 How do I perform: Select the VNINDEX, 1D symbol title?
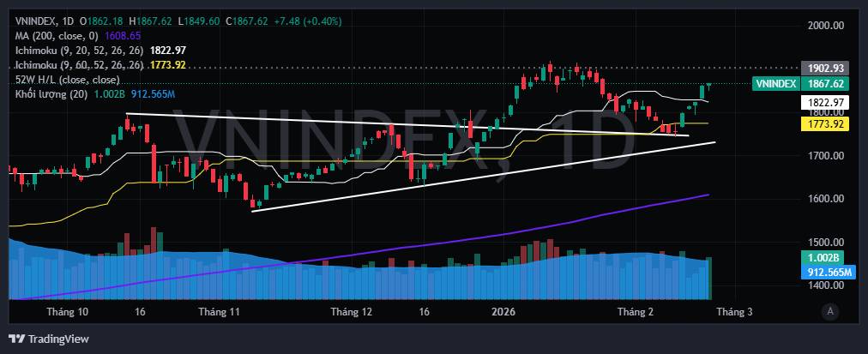coord(45,21)
